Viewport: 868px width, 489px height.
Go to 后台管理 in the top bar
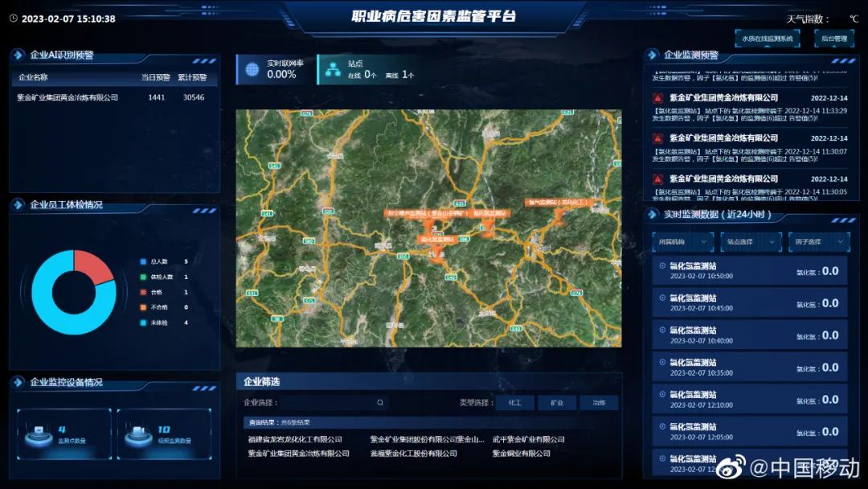coord(833,38)
